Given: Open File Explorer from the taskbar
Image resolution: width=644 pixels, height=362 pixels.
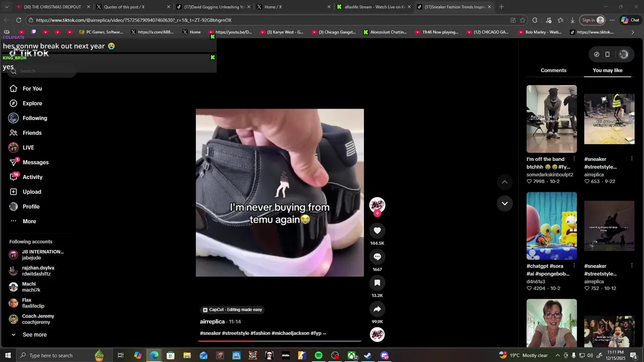Looking at the screenshot, I should point(187,355).
